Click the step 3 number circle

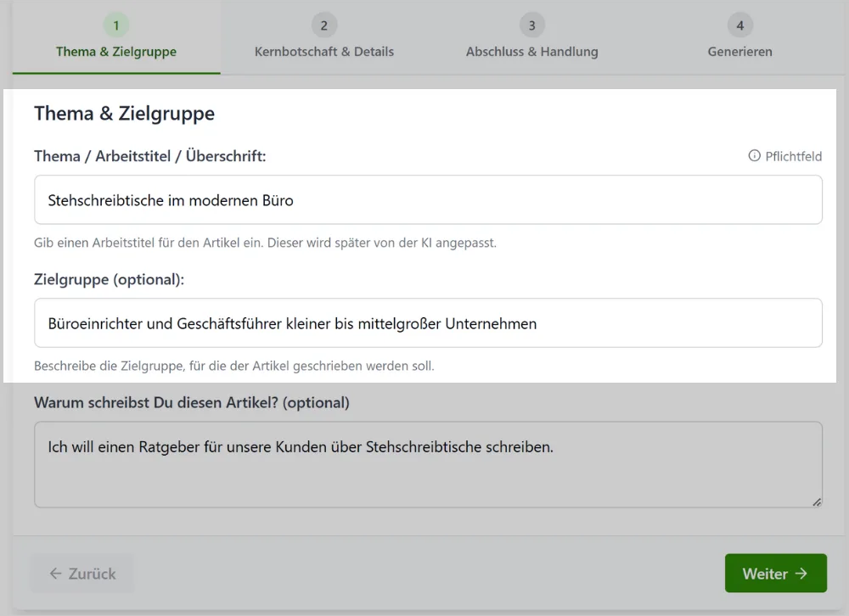pos(531,25)
